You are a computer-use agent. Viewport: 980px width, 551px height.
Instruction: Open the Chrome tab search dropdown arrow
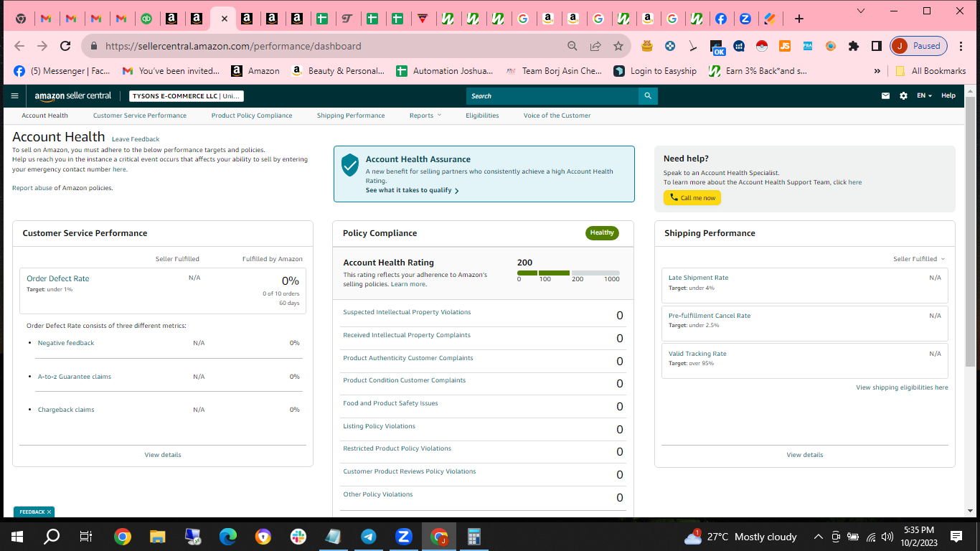tap(861, 11)
